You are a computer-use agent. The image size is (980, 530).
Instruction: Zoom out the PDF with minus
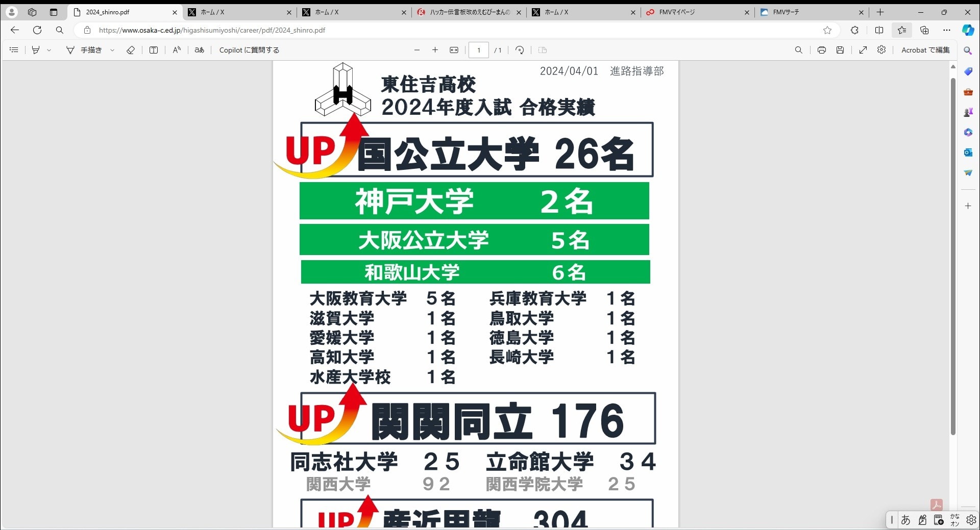[417, 50]
